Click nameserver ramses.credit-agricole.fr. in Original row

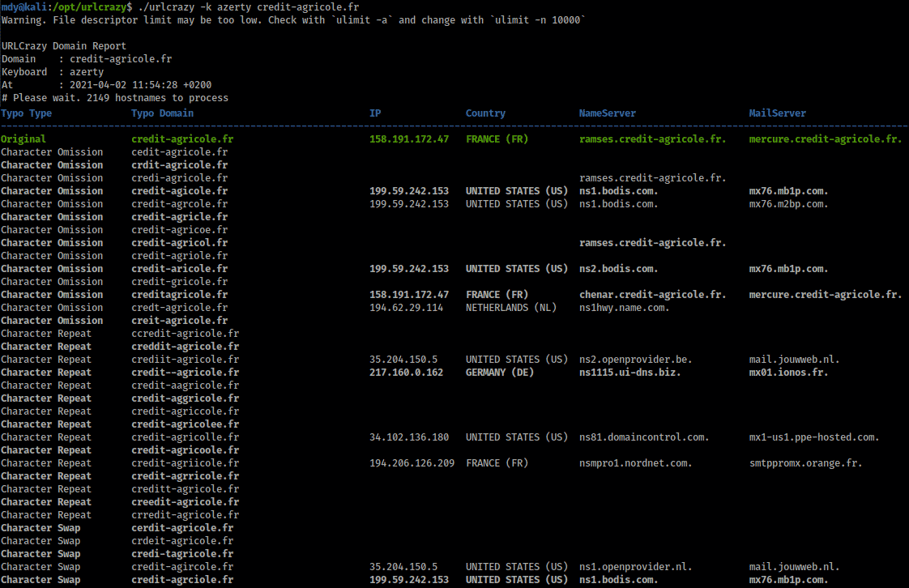pyautogui.click(x=652, y=139)
